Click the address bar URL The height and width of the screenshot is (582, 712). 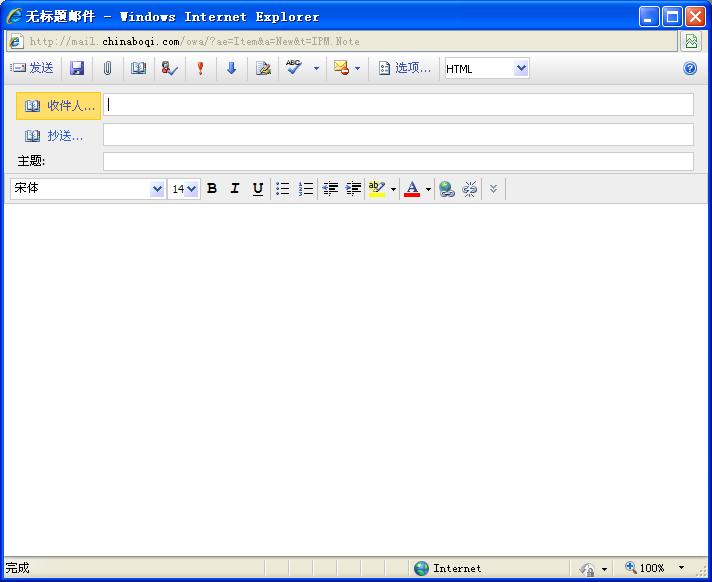click(194, 42)
